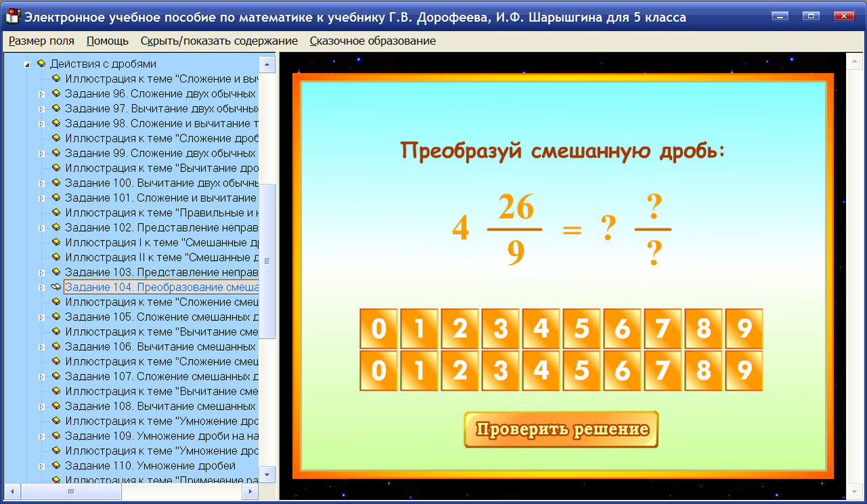This screenshot has width=867, height=504.
Task: Click the tree's vertical scrollbar down arrow
Action: [268, 476]
